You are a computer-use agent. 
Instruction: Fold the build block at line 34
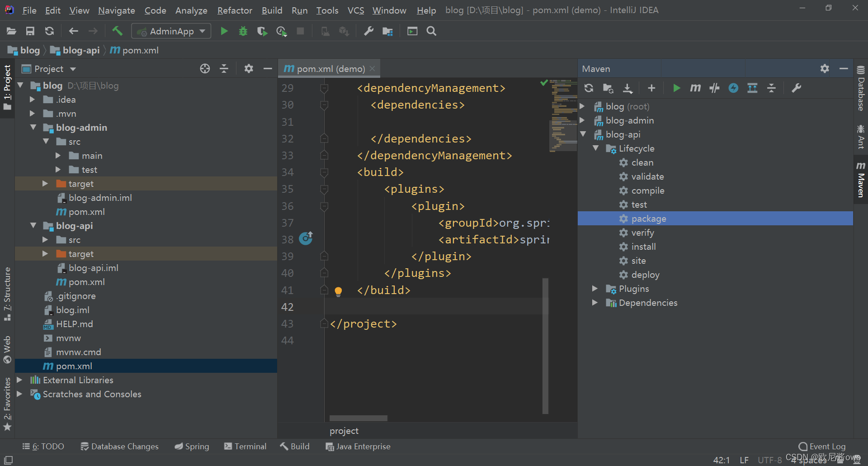[324, 172]
